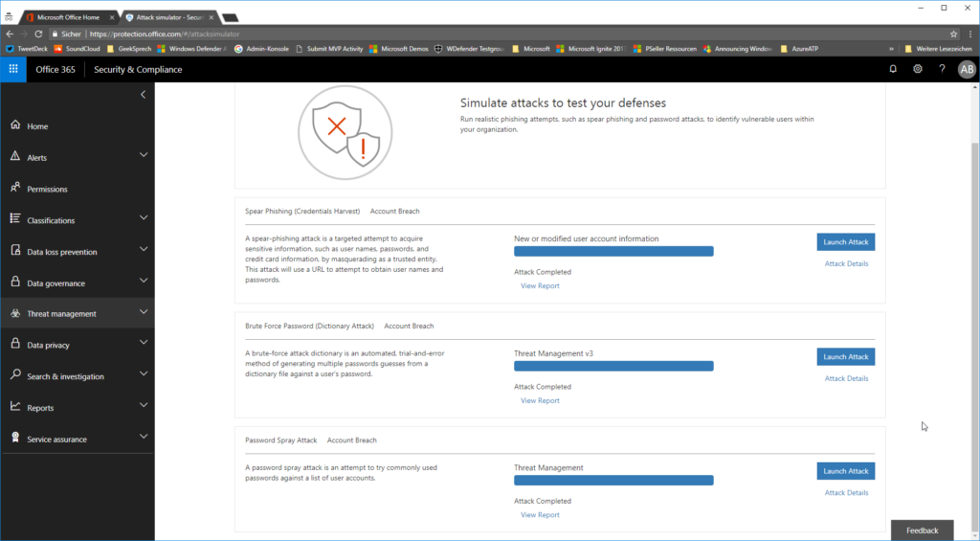Viewport: 980px width, 541px height.
Task: Open the Permissions navigation item
Action: [x=78, y=189]
